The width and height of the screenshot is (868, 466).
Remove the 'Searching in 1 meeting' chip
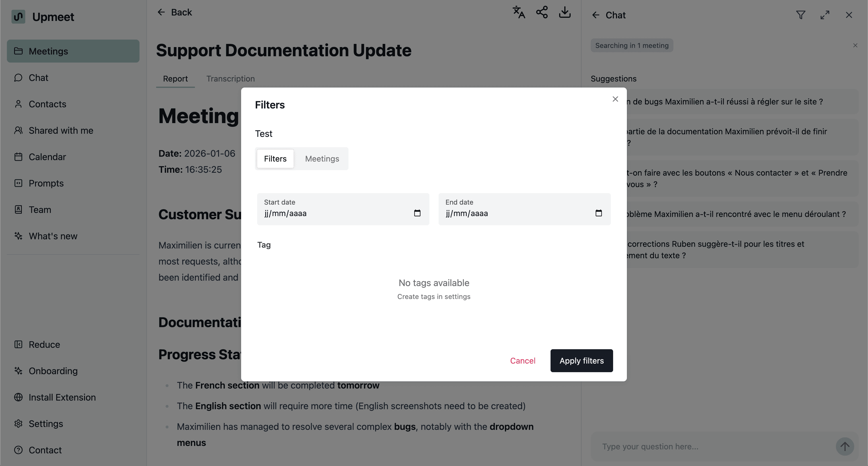(855, 46)
